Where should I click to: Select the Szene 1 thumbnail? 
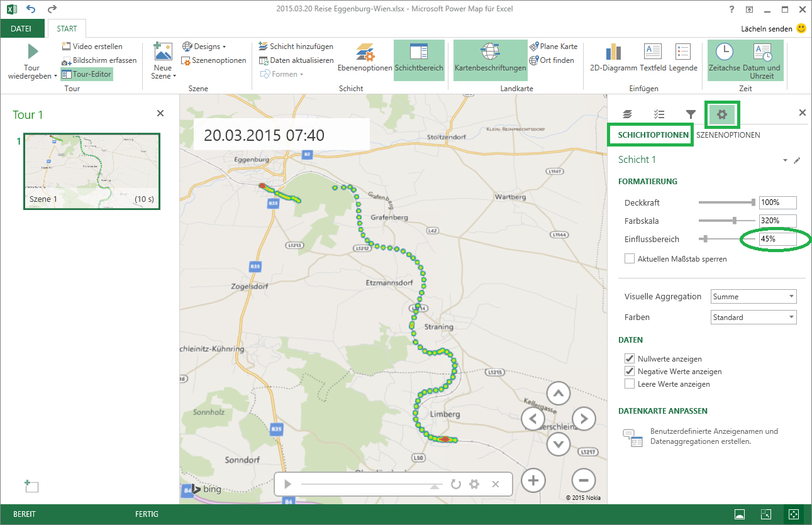click(x=91, y=171)
